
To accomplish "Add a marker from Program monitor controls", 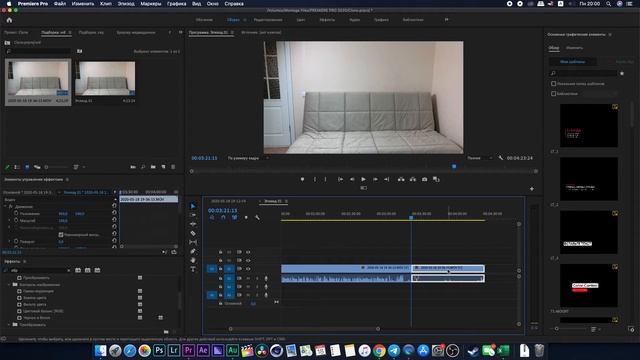I will [302, 179].
